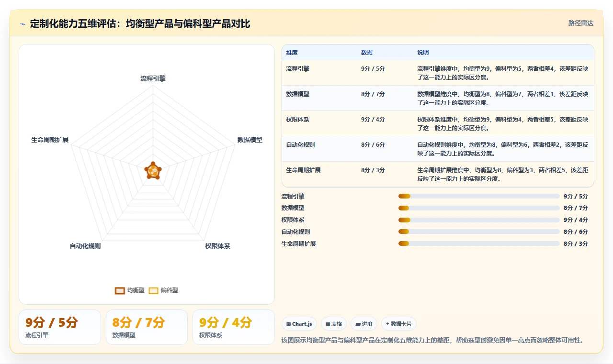Click the icon beside the 定制化能力五维评估 title

click(x=23, y=24)
